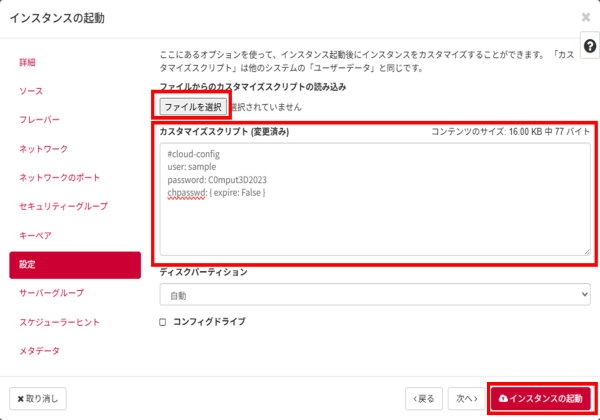Open the ディスクパーティション dropdown

[x=374, y=295]
